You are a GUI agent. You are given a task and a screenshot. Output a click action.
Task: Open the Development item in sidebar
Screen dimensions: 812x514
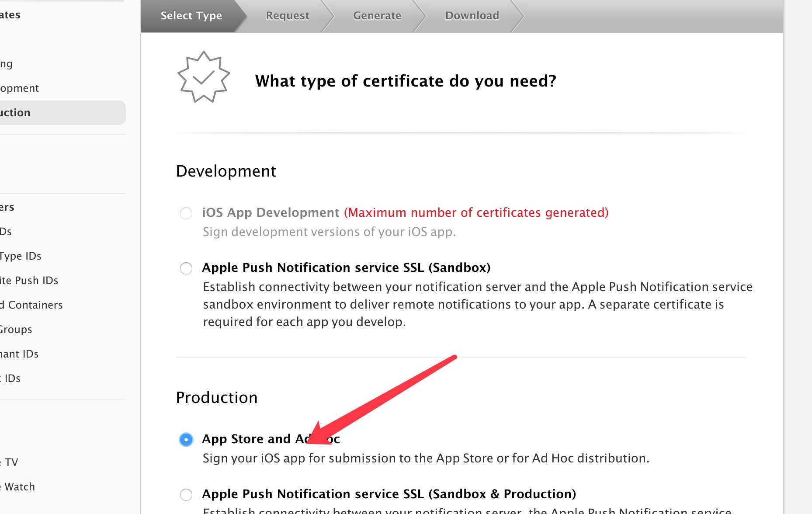click(19, 88)
